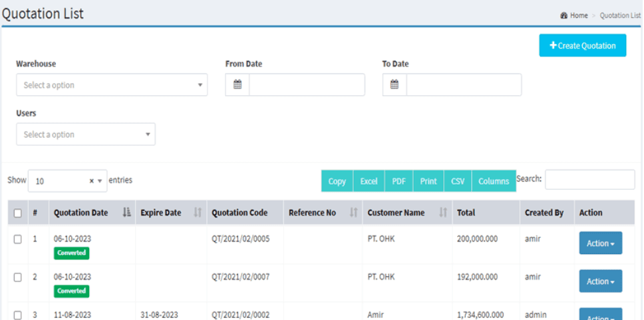
Task: Check the row 1 checkbox for QT/2021/02/0005
Action: [18, 240]
